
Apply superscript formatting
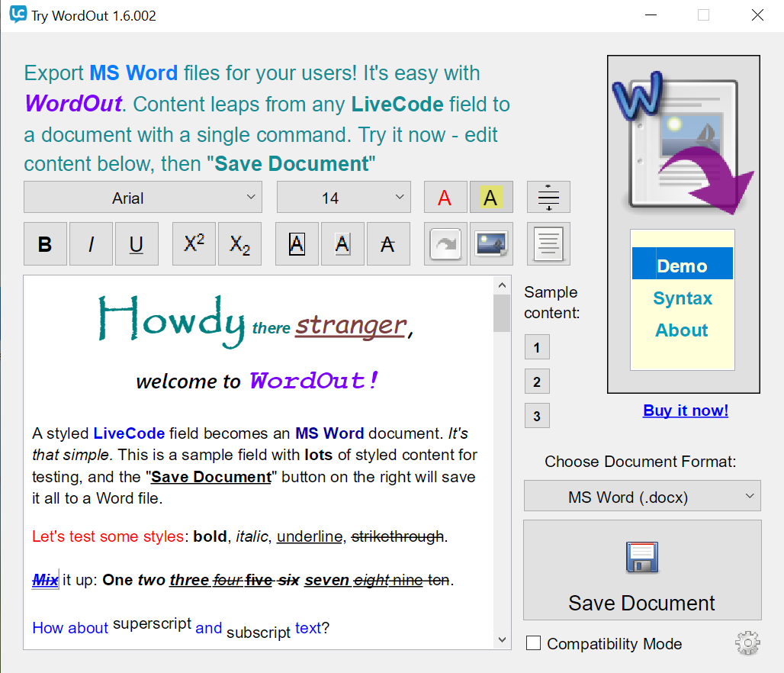tap(194, 244)
